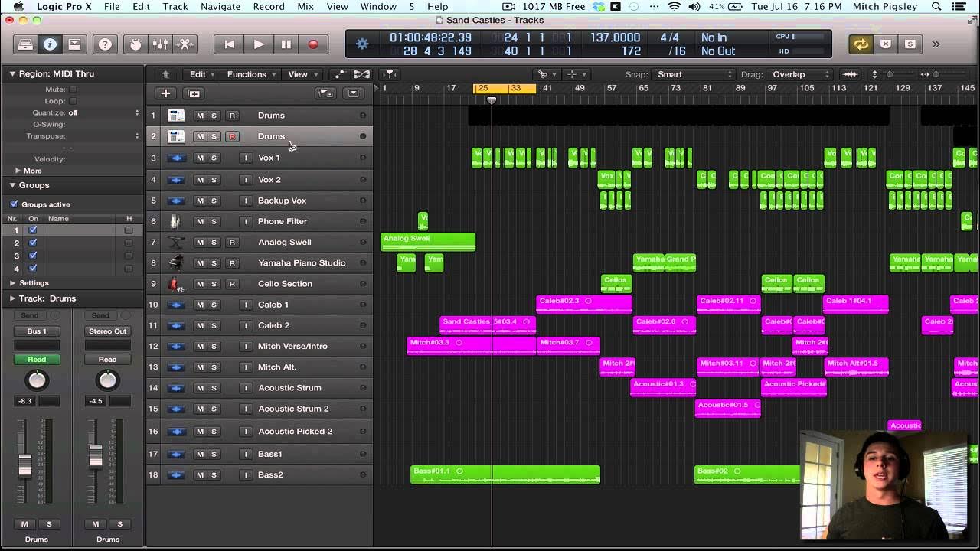Open the Window menu
Screen dimensions: 980x551
click(378, 6)
